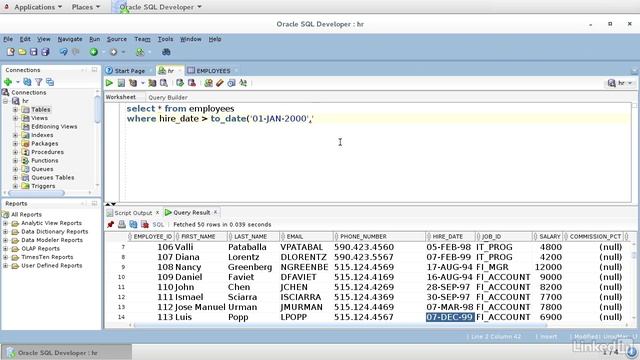Expand the Analytic View Reports folder
This screenshot has width=640, height=360.
click(5, 223)
